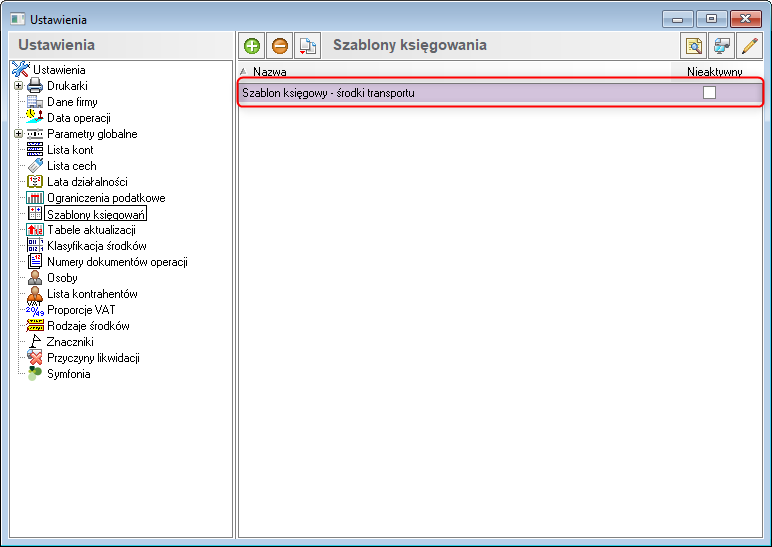Open Drukarki in the settings tree

[x=67, y=86]
